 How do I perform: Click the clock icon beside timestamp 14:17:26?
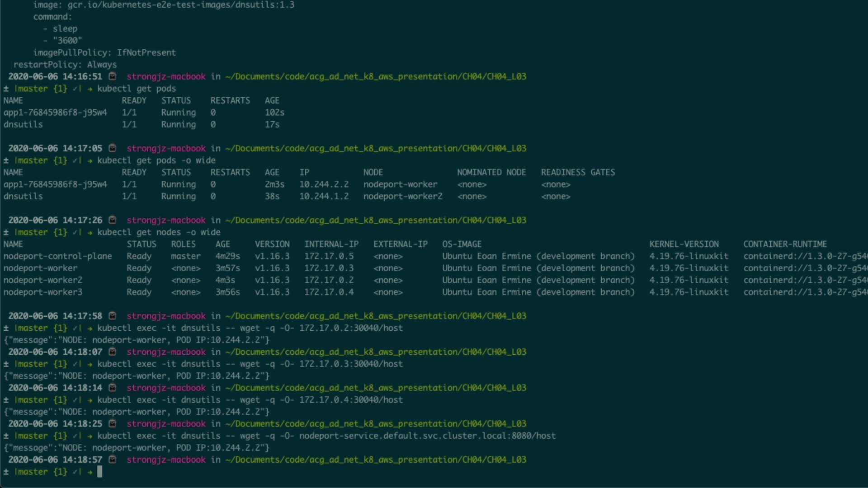click(x=113, y=220)
